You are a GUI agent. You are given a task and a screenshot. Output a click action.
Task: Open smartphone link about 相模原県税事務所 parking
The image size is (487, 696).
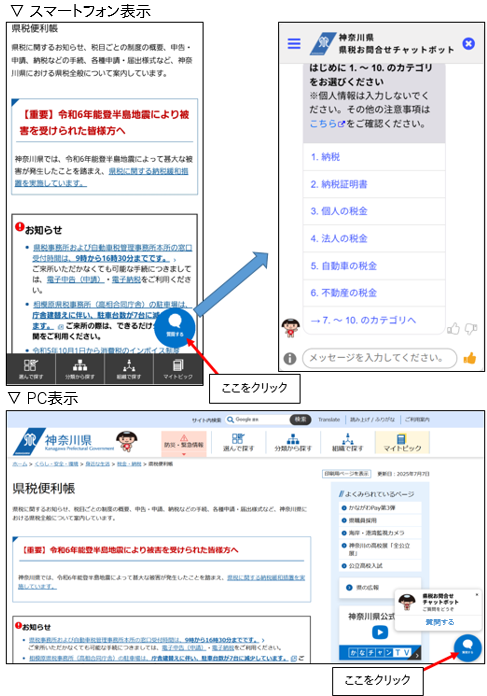tap(110, 315)
